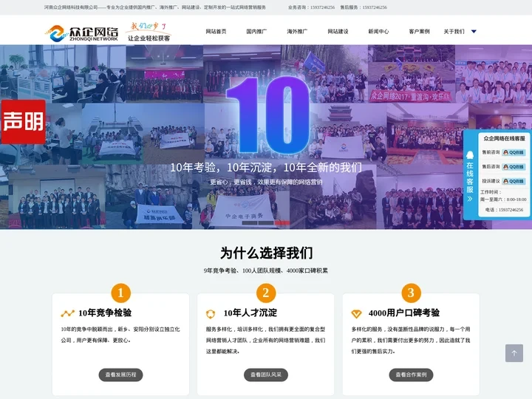Screen dimensions: 532x399
Task: Click the 10年人才沉淀 heading
Action: click(x=250, y=313)
